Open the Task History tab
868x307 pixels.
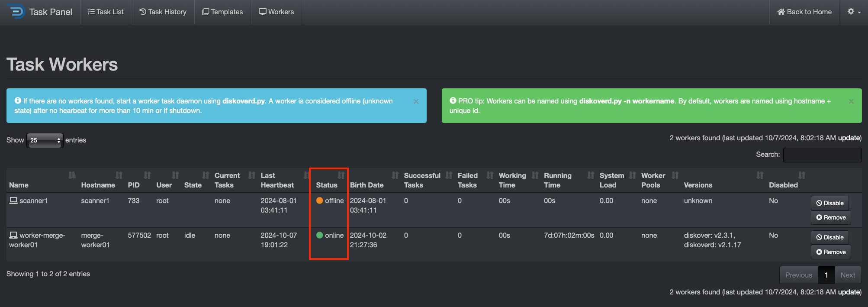pyautogui.click(x=163, y=12)
